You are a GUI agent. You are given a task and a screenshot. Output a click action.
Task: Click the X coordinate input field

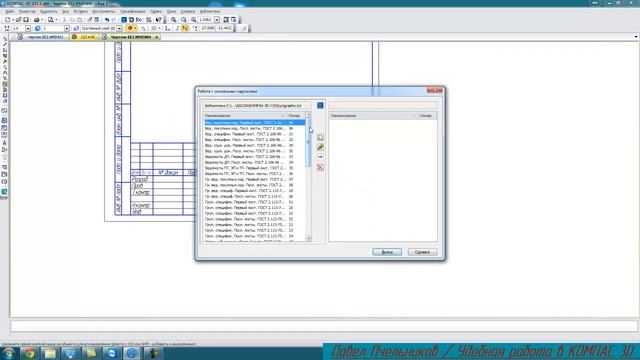[x=207, y=29]
